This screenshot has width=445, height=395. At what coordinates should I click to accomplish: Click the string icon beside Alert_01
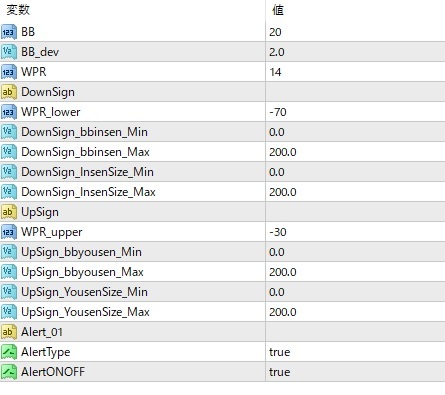click(9, 332)
